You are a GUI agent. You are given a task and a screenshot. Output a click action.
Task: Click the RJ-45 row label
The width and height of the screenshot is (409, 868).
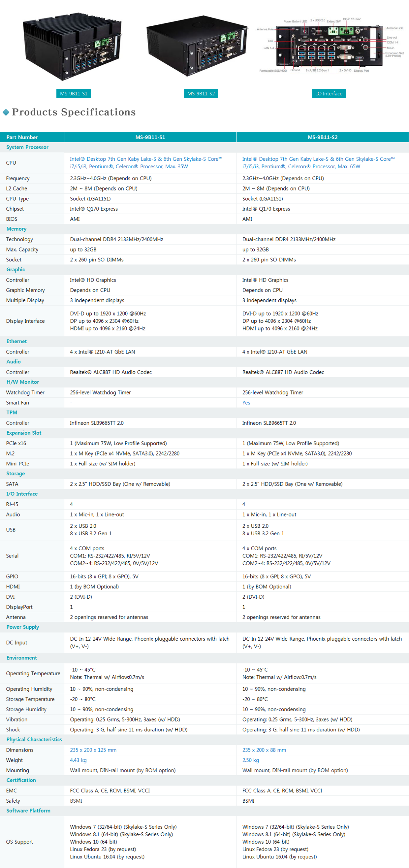12,504
